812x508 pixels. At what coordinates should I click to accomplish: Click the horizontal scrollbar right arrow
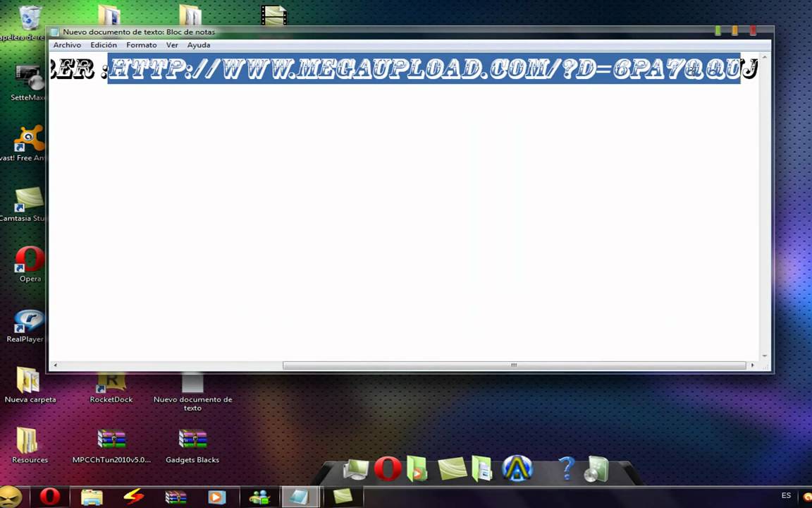point(753,365)
